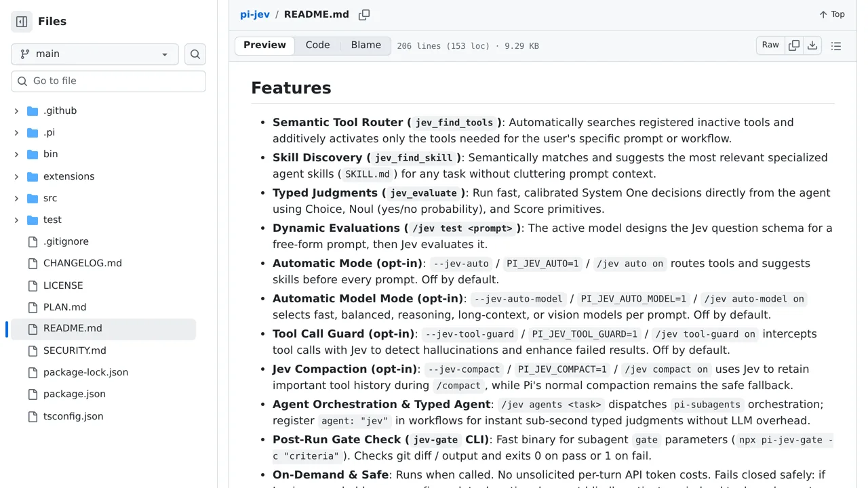Expand the bin folder chevron
The width and height of the screenshot is (868, 488).
16,155
